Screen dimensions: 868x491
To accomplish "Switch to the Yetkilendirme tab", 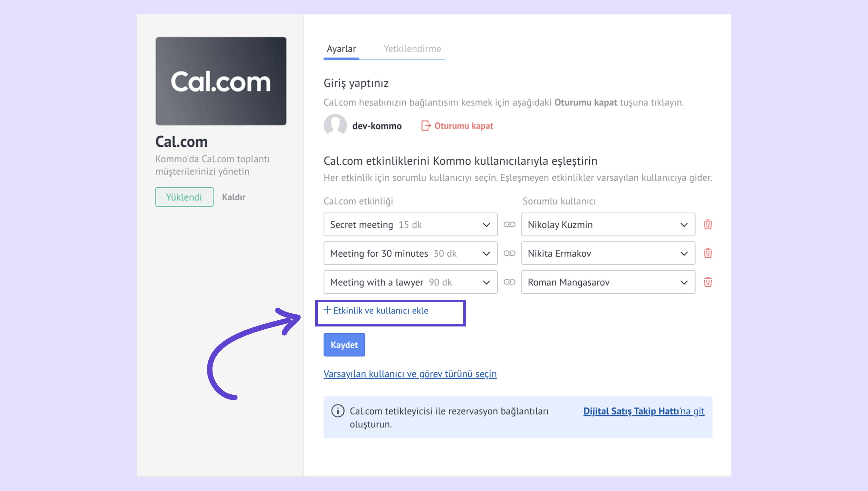I will 412,49.
